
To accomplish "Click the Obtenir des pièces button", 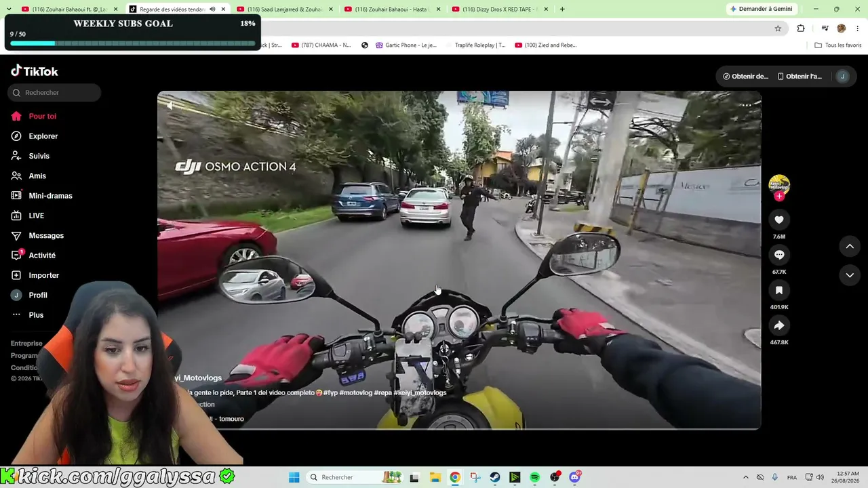I will click(745, 77).
